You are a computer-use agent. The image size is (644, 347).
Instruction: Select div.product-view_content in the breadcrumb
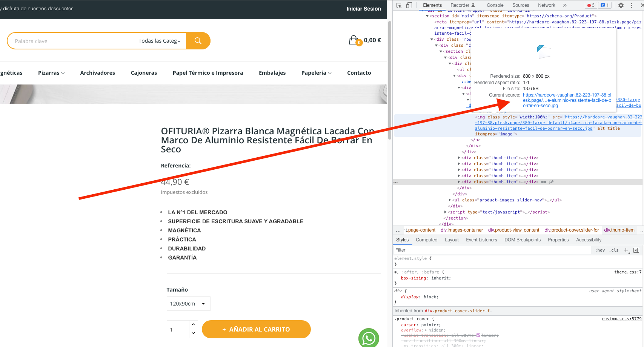click(514, 230)
